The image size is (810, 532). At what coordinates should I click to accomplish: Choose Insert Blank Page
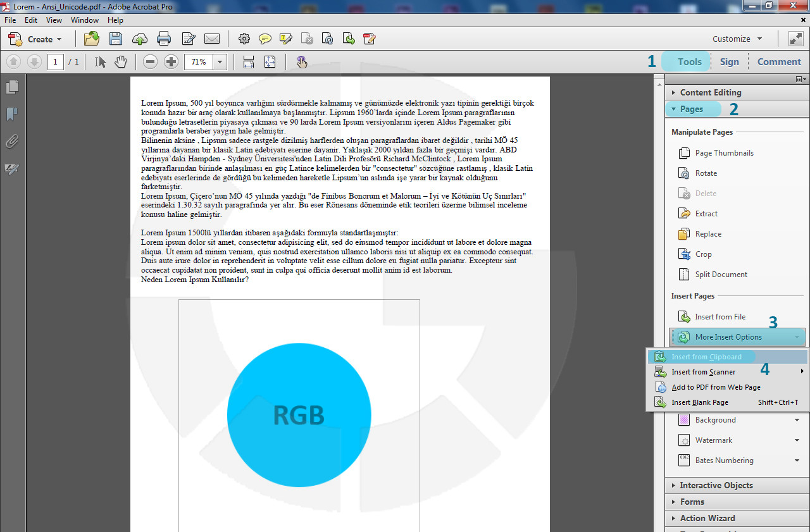point(727,402)
